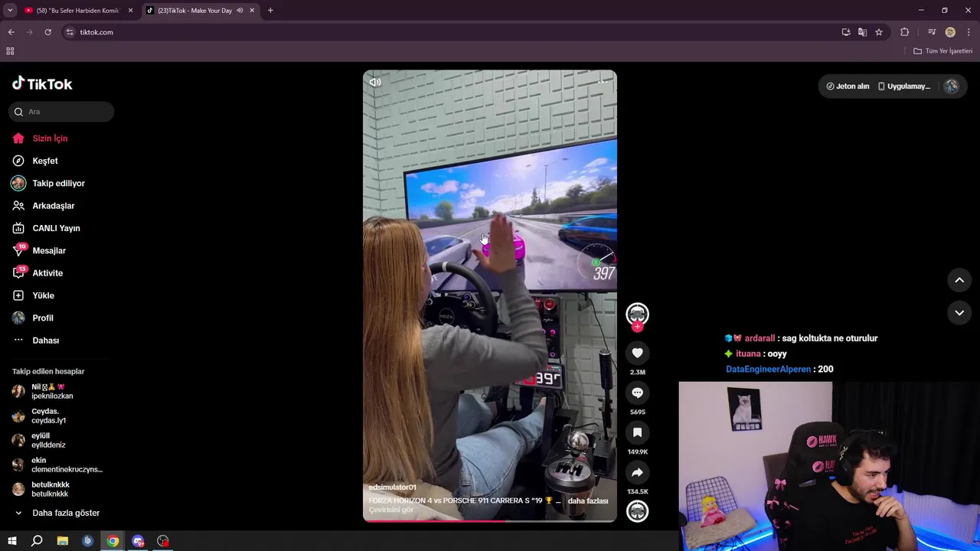The image size is (980, 551).
Task: Click the tiktok.com address bar
Action: [452, 32]
